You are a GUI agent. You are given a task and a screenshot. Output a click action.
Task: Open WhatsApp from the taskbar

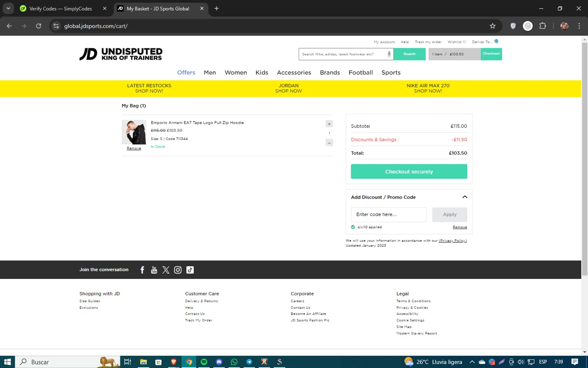click(234, 362)
